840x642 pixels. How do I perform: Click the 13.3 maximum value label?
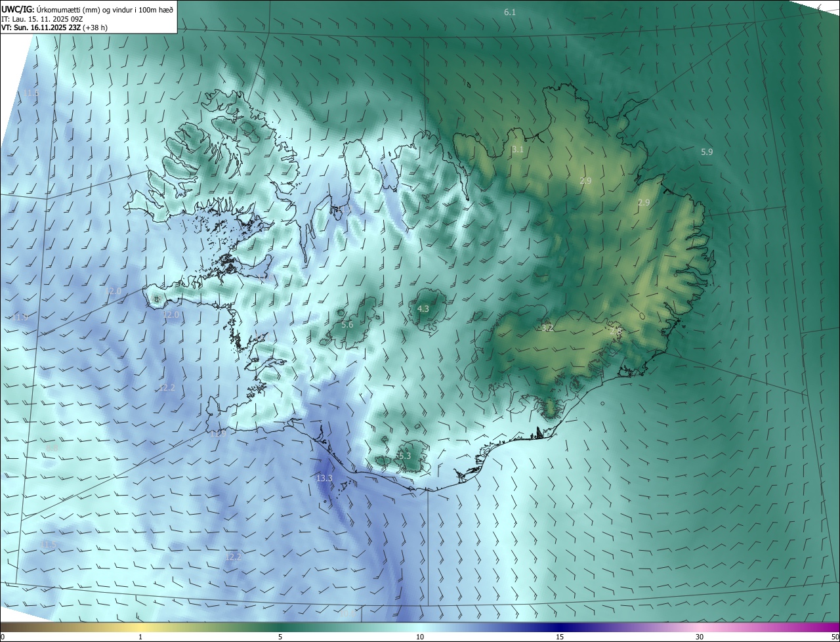point(325,479)
